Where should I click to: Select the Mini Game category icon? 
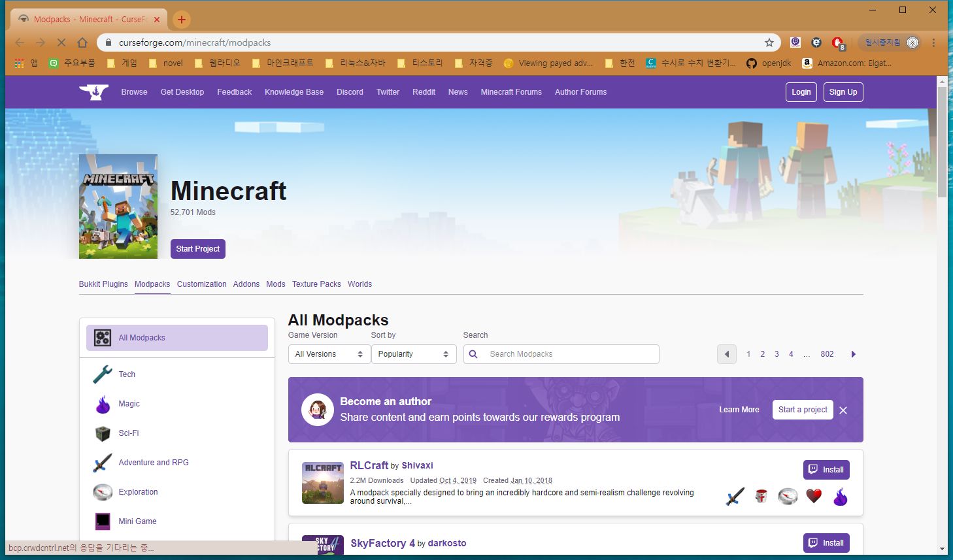pos(103,521)
